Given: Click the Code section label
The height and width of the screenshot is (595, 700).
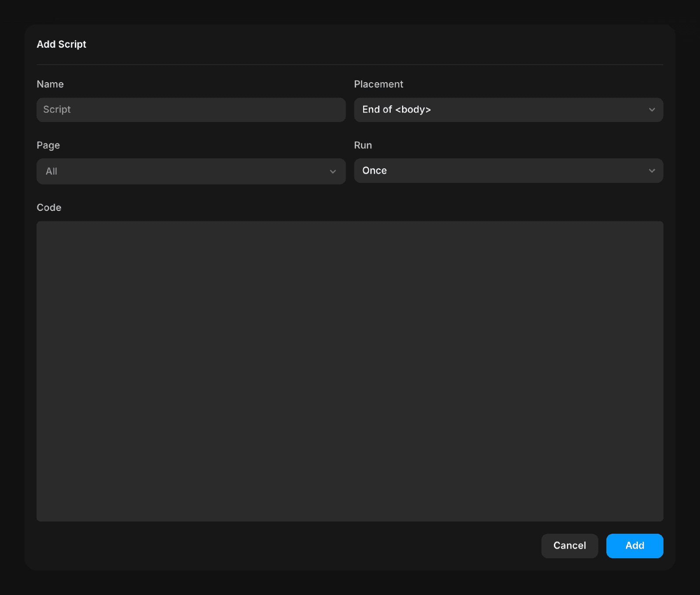Looking at the screenshot, I should pos(49,207).
